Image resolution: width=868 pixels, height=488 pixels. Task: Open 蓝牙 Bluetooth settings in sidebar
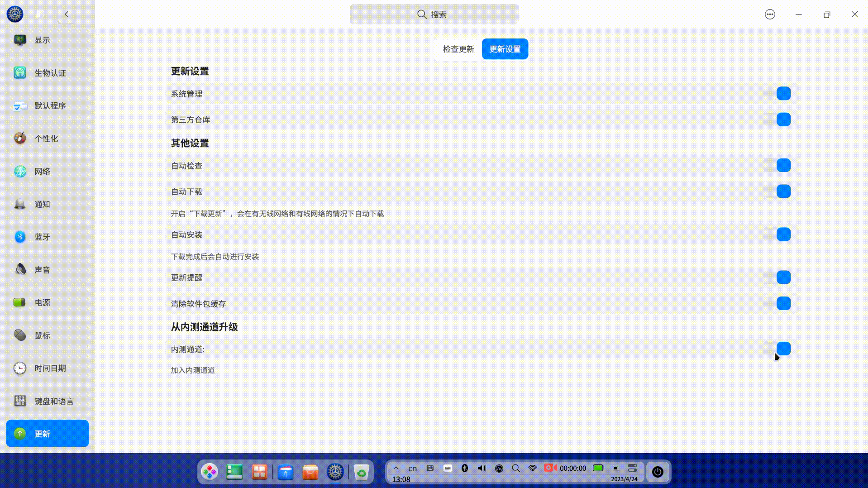(x=47, y=237)
